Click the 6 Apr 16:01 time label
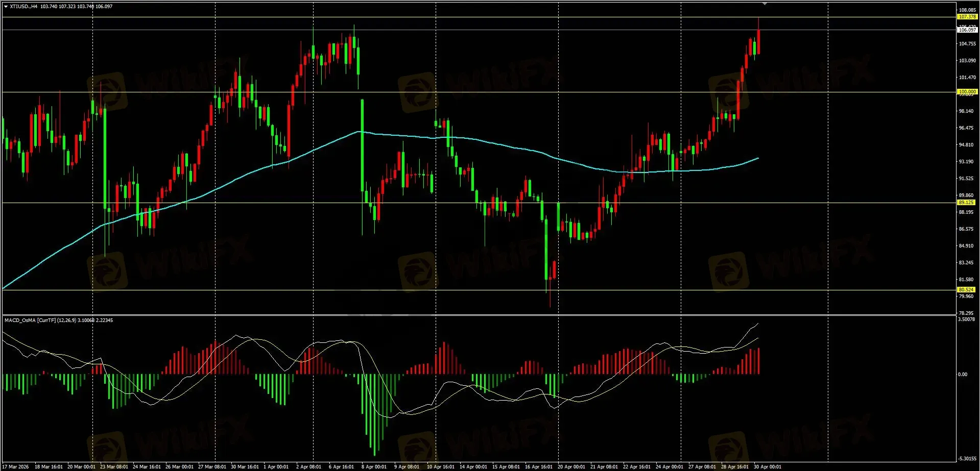The image size is (980, 471). coord(341,467)
